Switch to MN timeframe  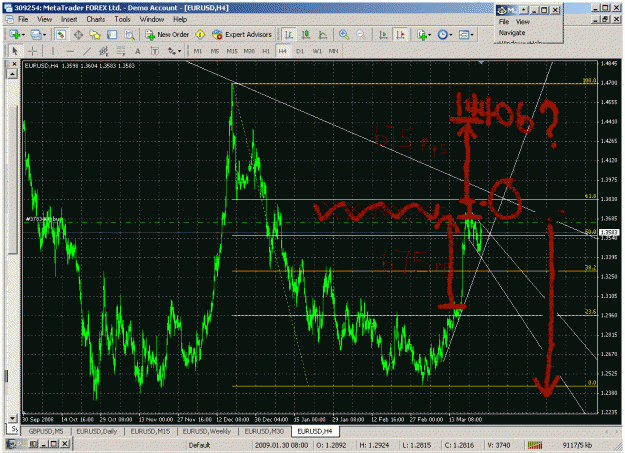[334, 51]
